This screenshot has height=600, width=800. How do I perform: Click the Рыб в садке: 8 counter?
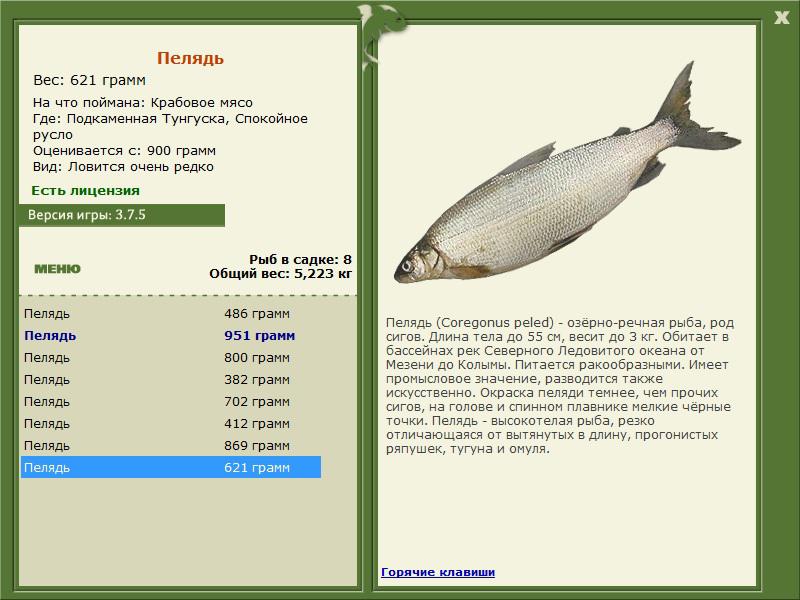[301, 260]
